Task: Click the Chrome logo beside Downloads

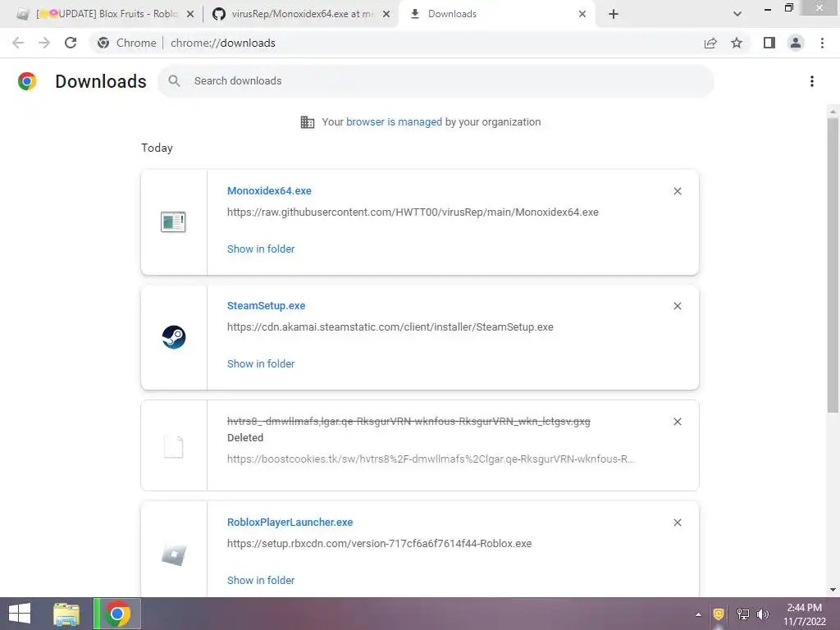Action: pos(27,81)
